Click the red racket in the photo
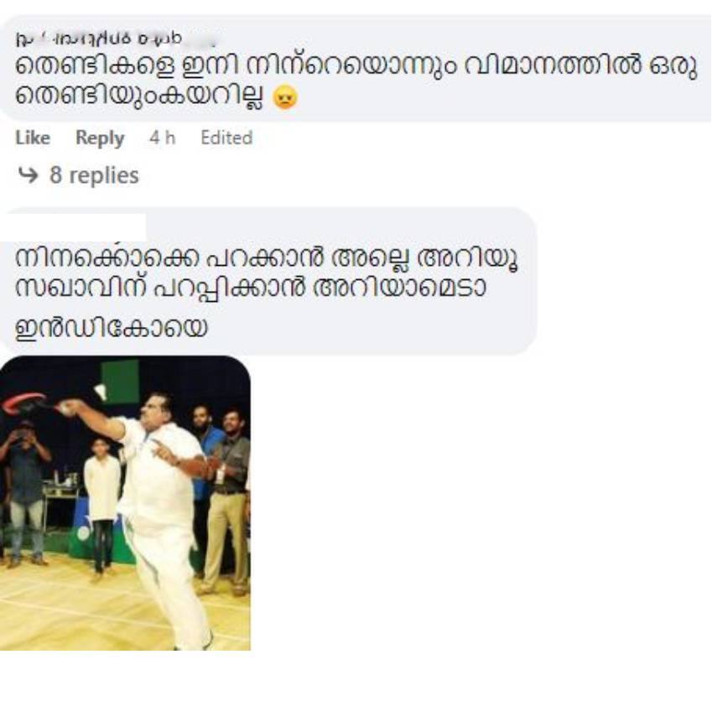This screenshot has height=701, width=728. point(24,403)
